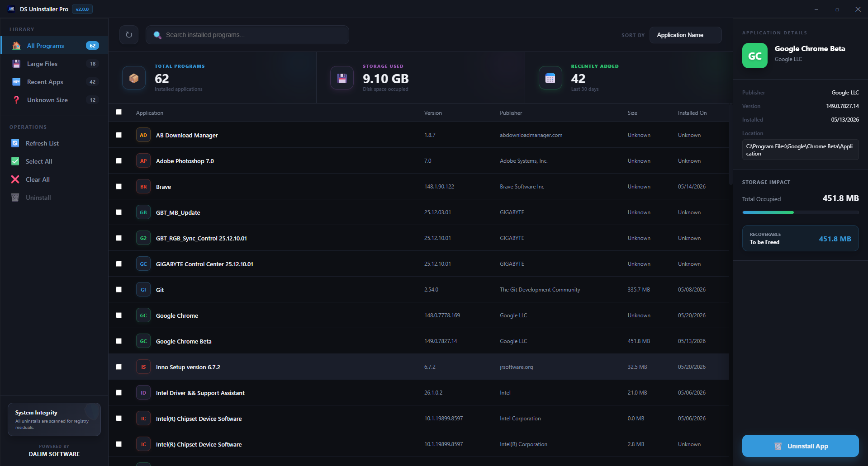
Task: Click inside the Search installed programs field
Action: tap(247, 35)
